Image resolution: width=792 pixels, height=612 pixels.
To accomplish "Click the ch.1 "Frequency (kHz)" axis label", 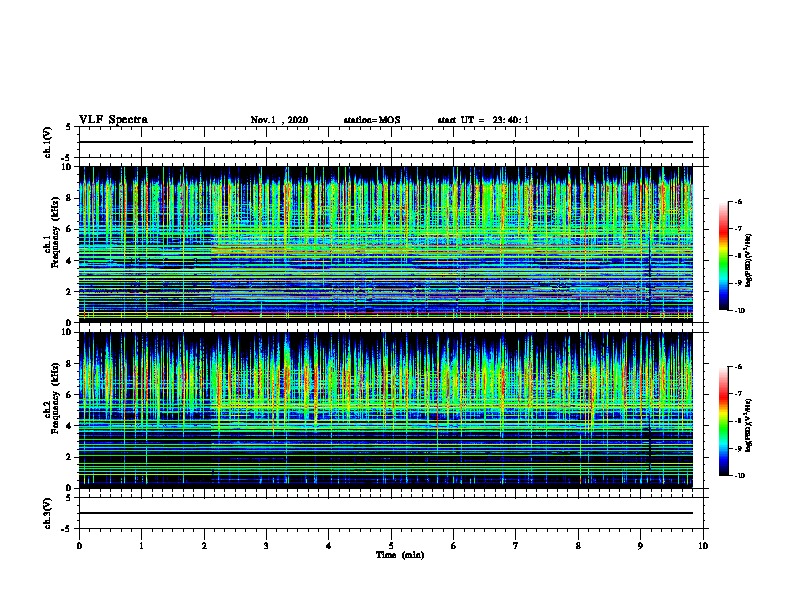I will point(55,232).
